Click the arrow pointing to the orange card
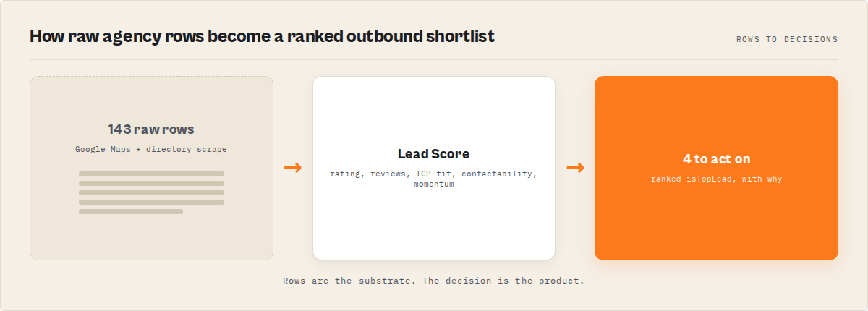Viewport: 868px width, 311px height. point(575,168)
